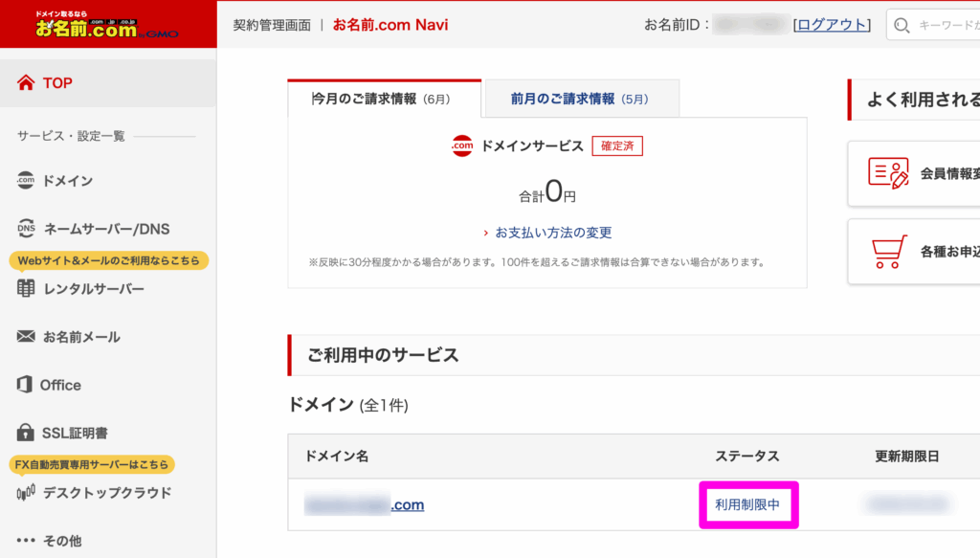The height and width of the screenshot is (558, 980).
Task: Click the デスクトップクラウド chart icon
Action: click(x=26, y=492)
